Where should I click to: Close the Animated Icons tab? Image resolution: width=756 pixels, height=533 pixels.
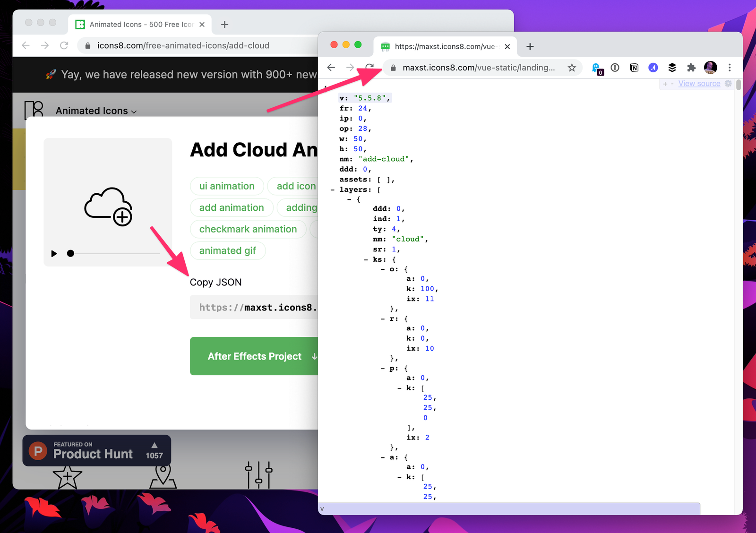coord(202,24)
